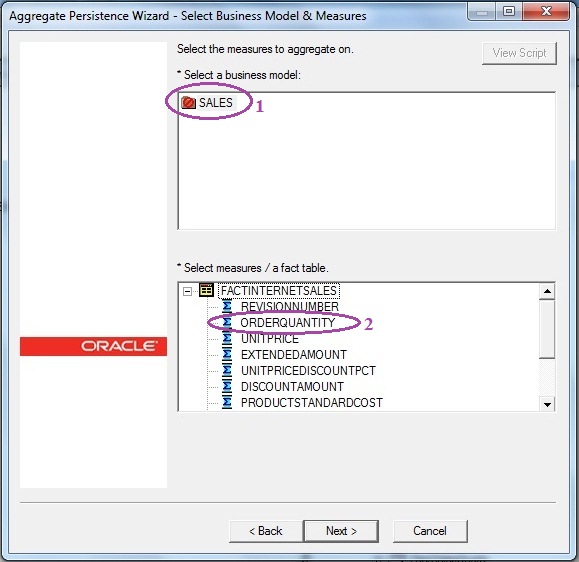579x562 pixels.
Task: Select the SALES business model
Action: (x=216, y=103)
